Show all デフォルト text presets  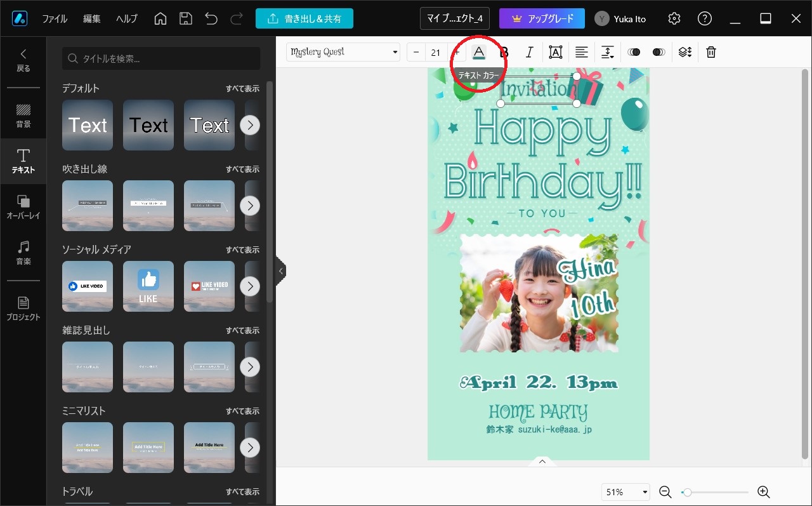click(x=243, y=89)
